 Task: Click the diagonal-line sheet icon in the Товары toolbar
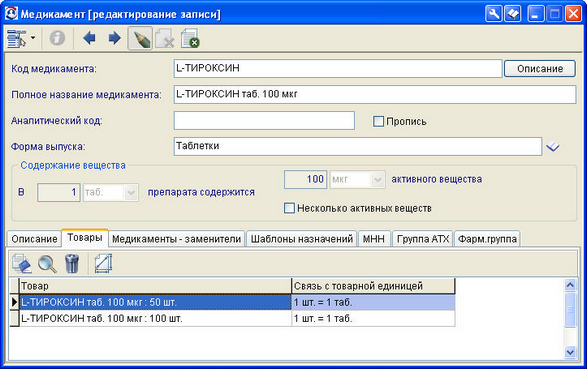pyautogui.click(x=103, y=263)
